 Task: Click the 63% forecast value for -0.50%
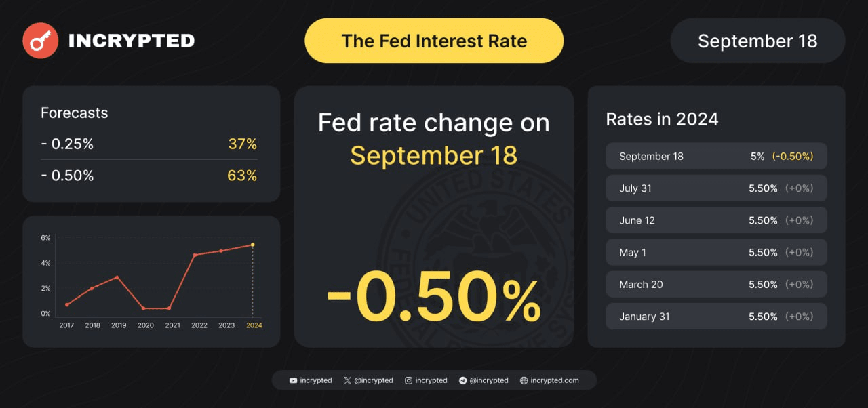pos(242,176)
